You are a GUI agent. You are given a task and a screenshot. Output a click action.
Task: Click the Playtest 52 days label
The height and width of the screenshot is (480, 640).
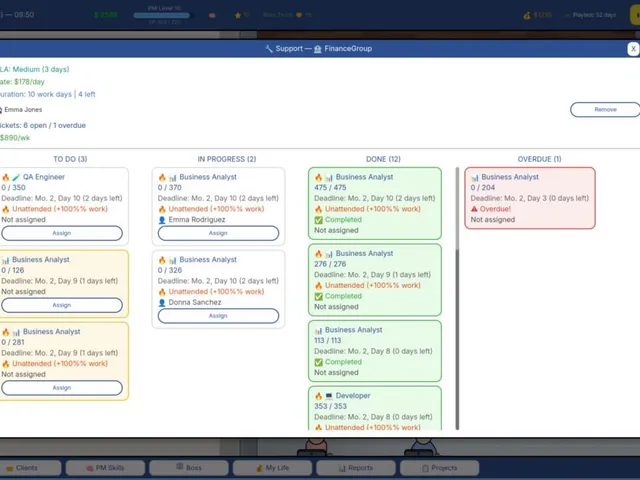point(594,15)
